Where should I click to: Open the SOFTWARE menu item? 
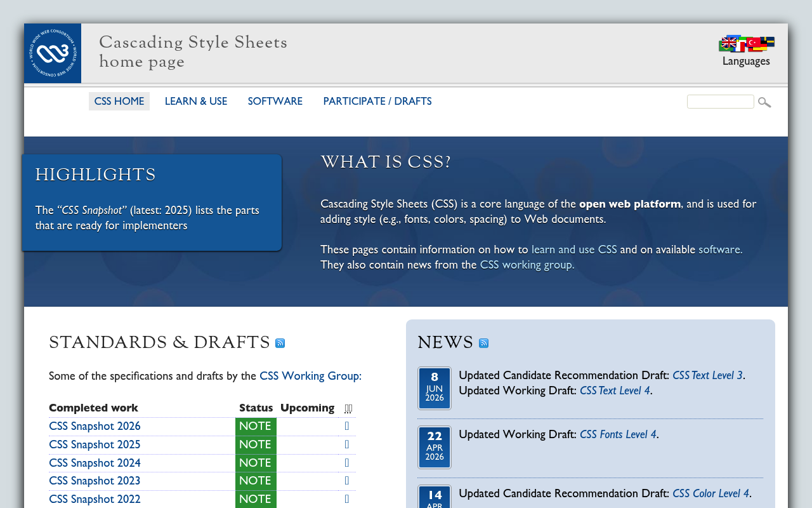[275, 102]
